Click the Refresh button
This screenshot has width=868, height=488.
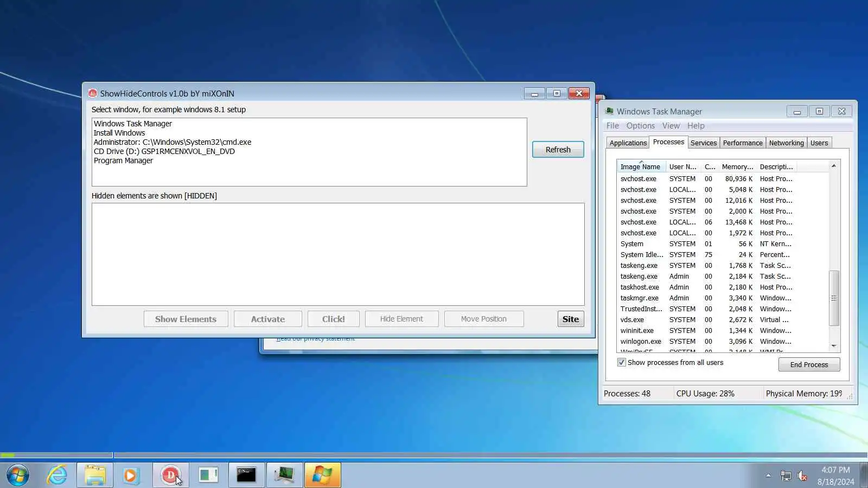[x=558, y=150]
